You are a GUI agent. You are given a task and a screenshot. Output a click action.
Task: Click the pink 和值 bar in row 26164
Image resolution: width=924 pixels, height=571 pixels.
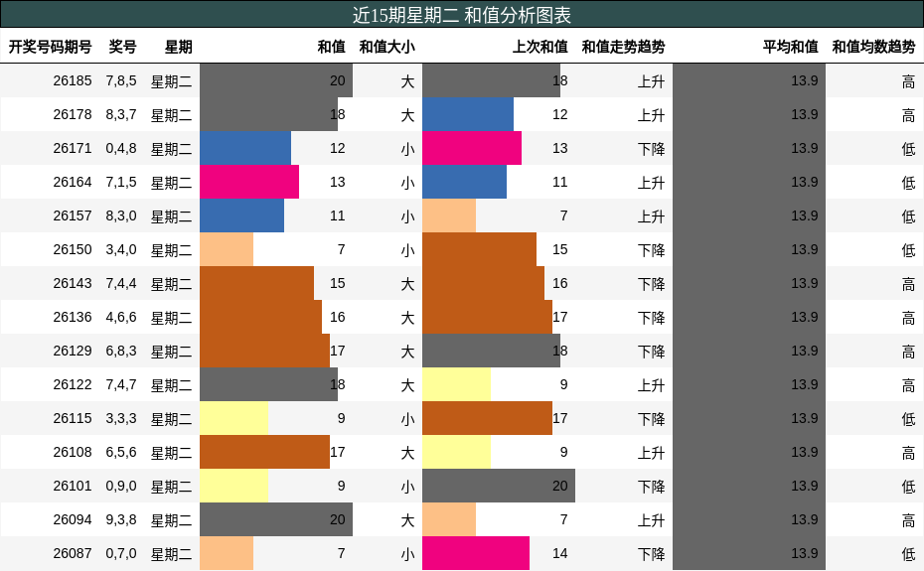[249, 182]
